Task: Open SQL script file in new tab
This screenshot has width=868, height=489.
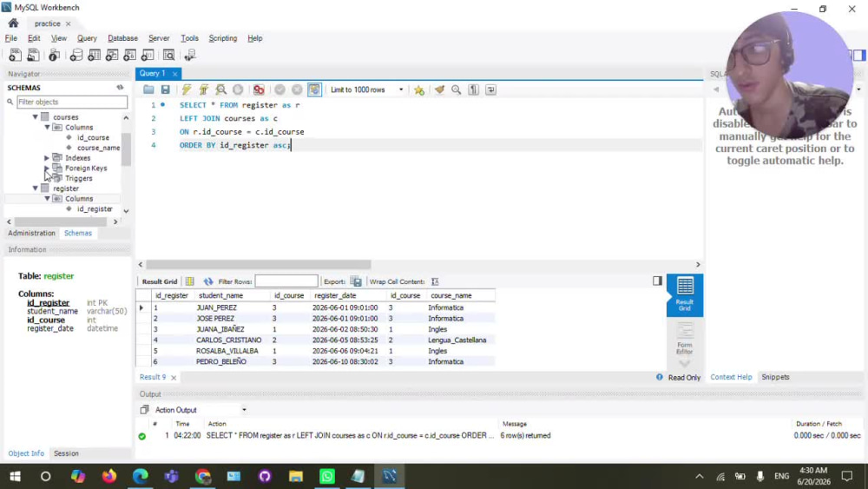Action: (x=33, y=55)
